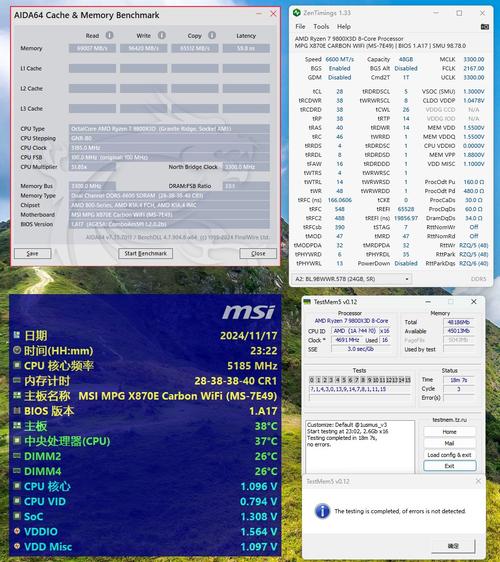Click the ZenTimings screenshot camera icon
This screenshot has height=562, width=500.
pos(485,27)
